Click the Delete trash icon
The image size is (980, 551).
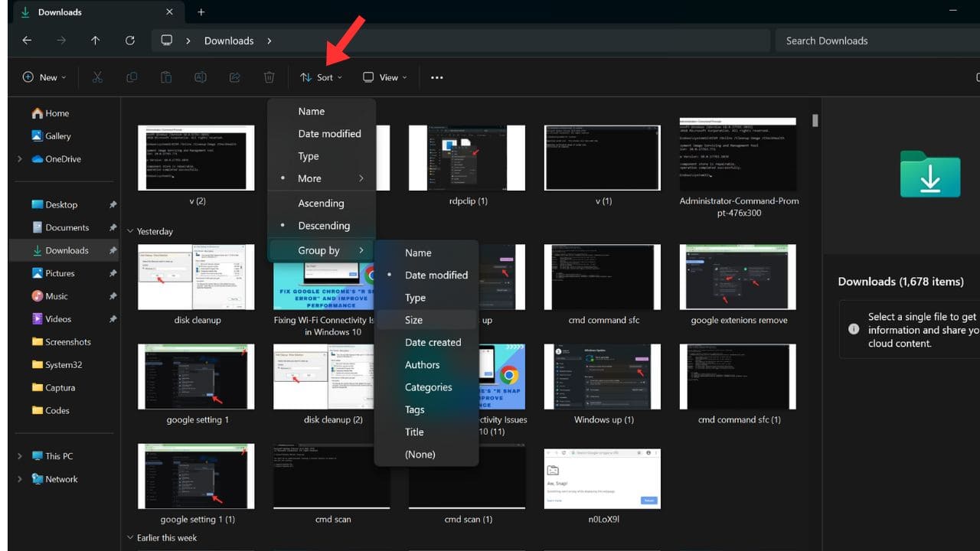269,77
